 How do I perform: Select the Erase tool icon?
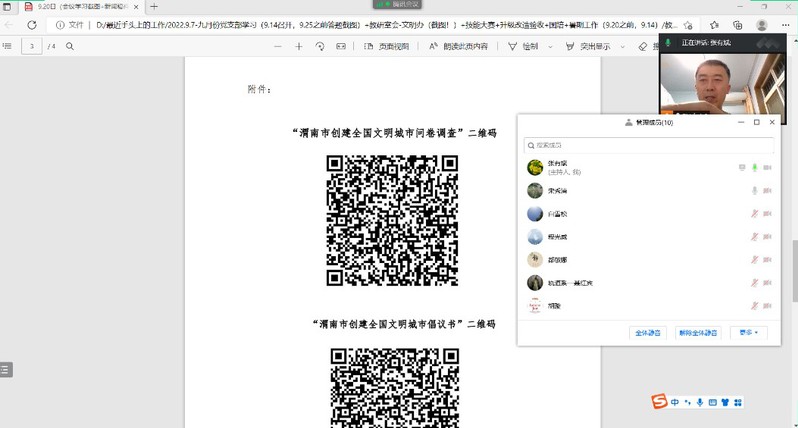643,46
